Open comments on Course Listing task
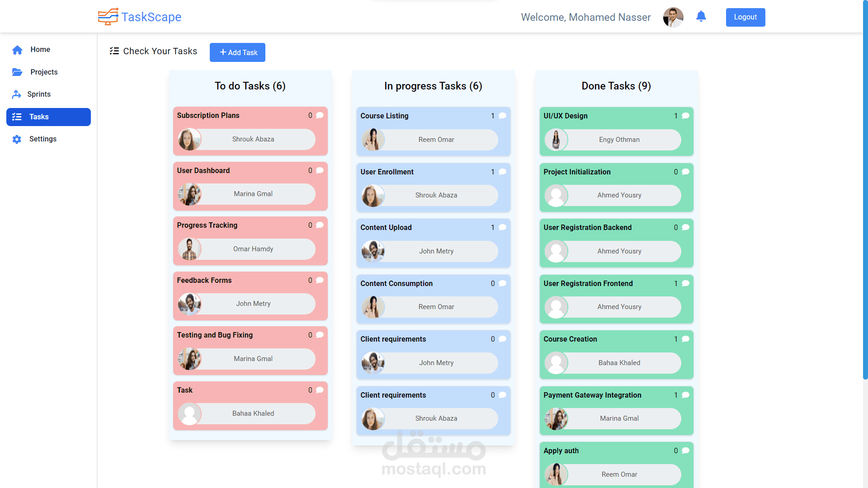 click(x=502, y=116)
